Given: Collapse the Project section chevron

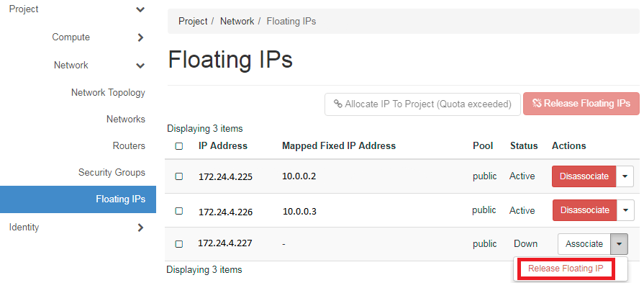Looking at the screenshot, I should pyautogui.click(x=140, y=9).
